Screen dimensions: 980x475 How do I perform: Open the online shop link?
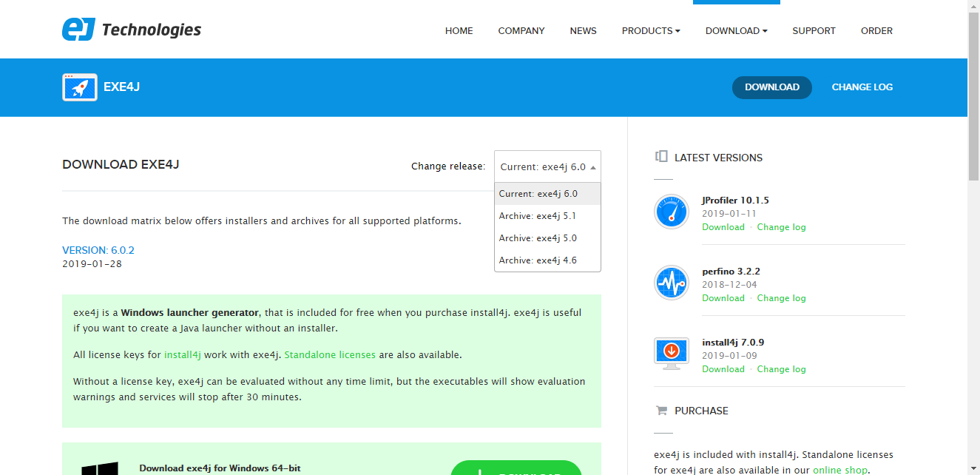click(840, 470)
